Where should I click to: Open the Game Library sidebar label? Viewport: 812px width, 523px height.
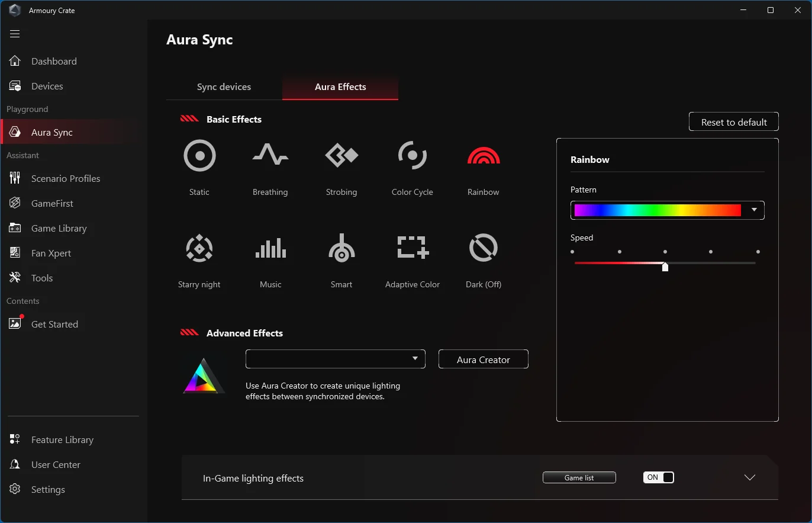(59, 229)
